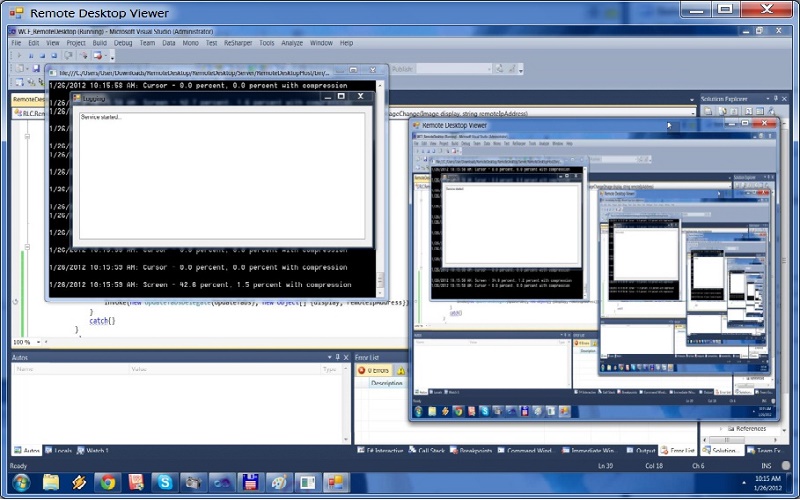Image resolution: width=800 pixels, height=500 pixels.
Task: Click the Save floppy disk toolbar icon
Action: (36, 68)
